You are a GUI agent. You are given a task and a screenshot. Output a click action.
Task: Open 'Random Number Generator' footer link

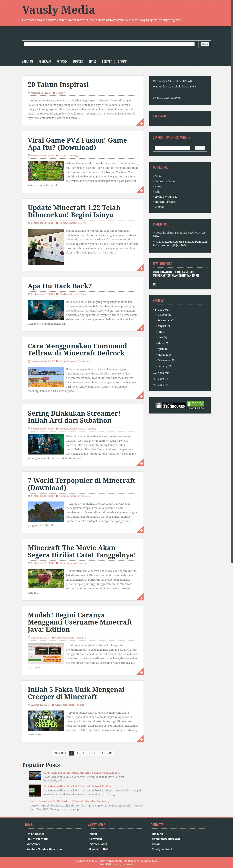point(44,849)
